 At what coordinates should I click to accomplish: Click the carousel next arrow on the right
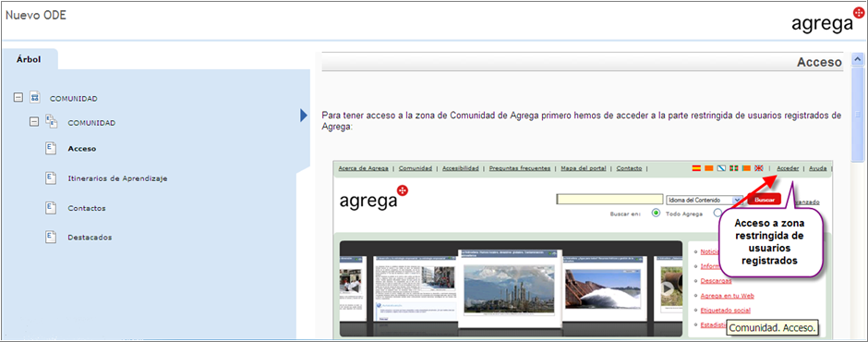coord(668,288)
